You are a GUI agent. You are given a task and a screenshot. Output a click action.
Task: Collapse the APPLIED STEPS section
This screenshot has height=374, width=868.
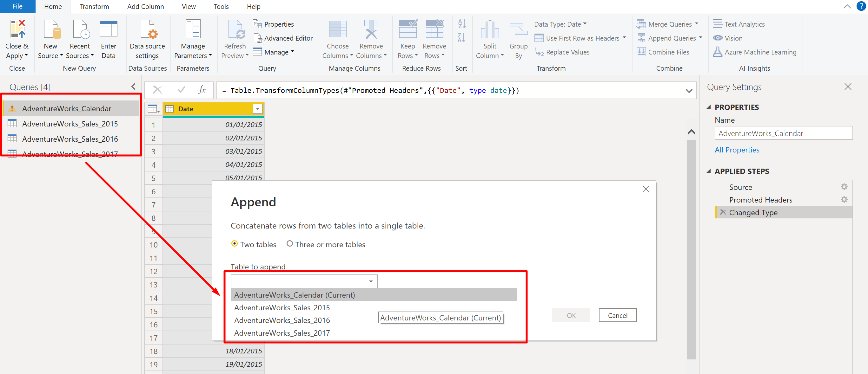pyautogui.click(x=708, y=171)
